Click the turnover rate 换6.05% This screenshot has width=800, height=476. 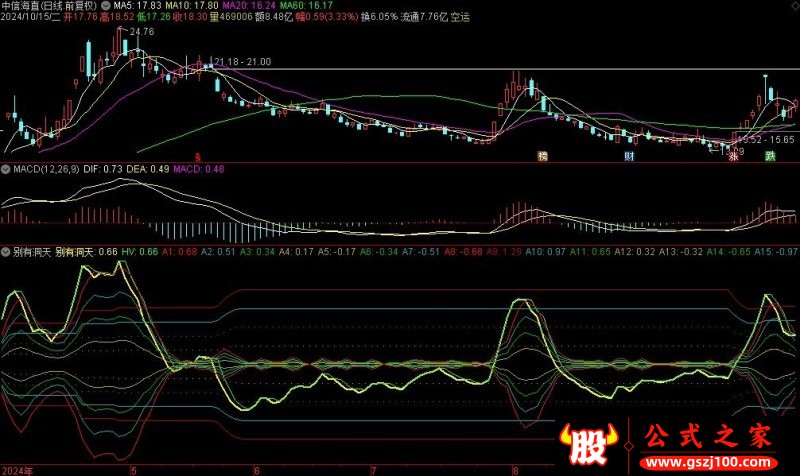(379, 17)
